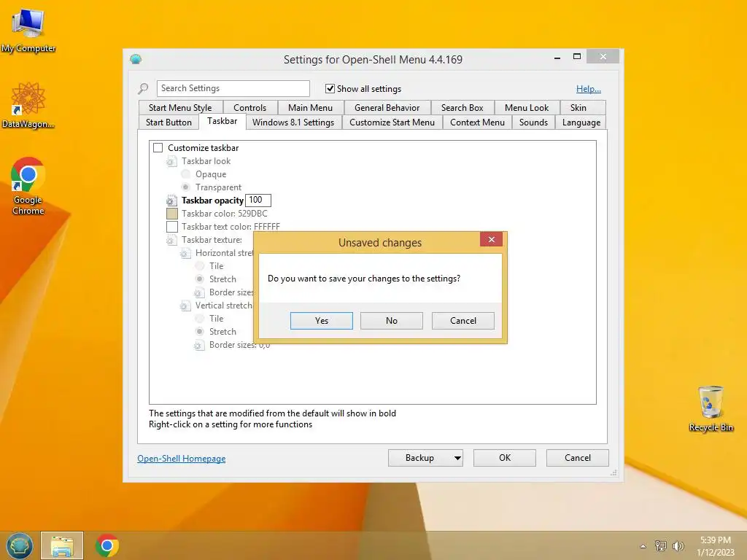
Task: Switch to the Language tab
Action: [x=581, y=122]
